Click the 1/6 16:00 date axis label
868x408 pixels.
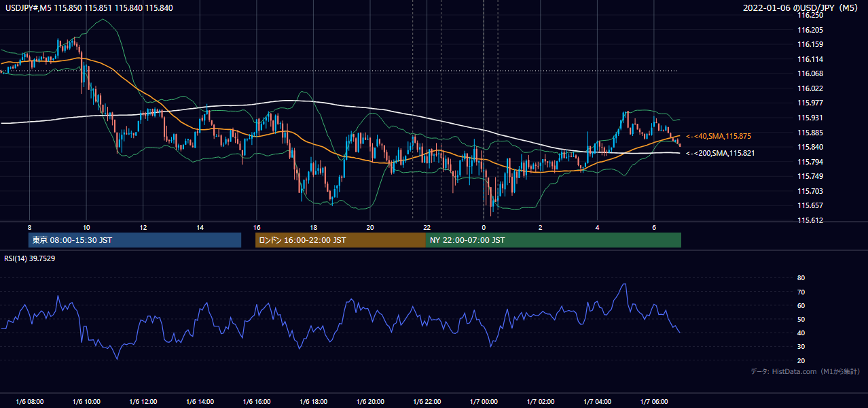[x=257, y=402]
